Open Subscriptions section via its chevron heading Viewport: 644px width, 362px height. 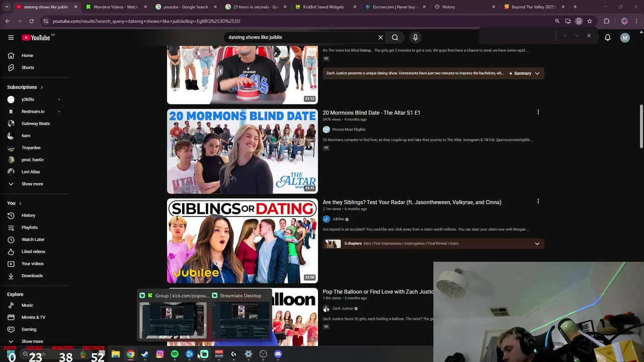tap(25, 87)
